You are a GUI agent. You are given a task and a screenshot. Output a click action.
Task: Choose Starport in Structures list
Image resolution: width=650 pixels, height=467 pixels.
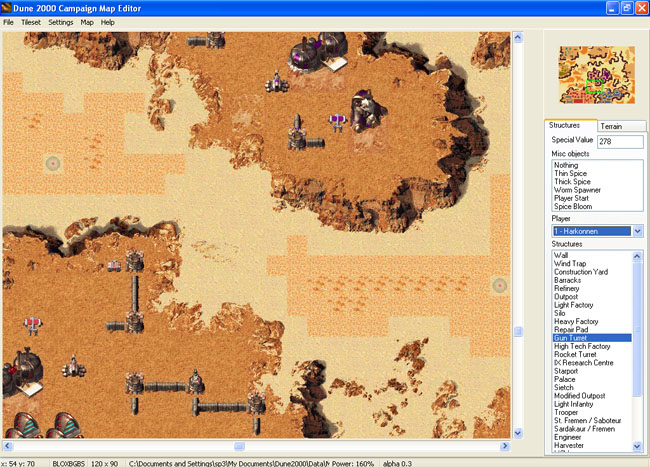click(566, 371)
